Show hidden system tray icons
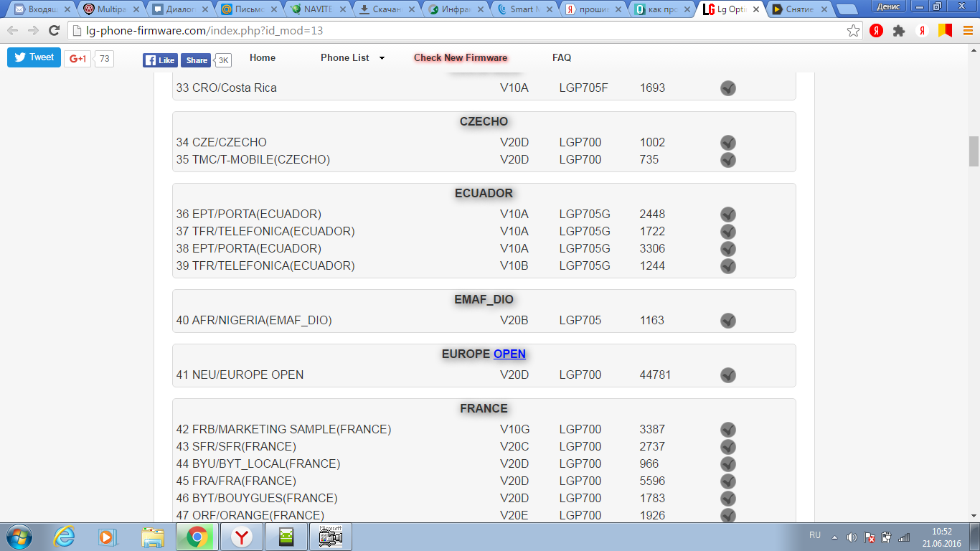The height and width of the screenshot is (551, 980). pyautogui.click(x=834, y=537)
